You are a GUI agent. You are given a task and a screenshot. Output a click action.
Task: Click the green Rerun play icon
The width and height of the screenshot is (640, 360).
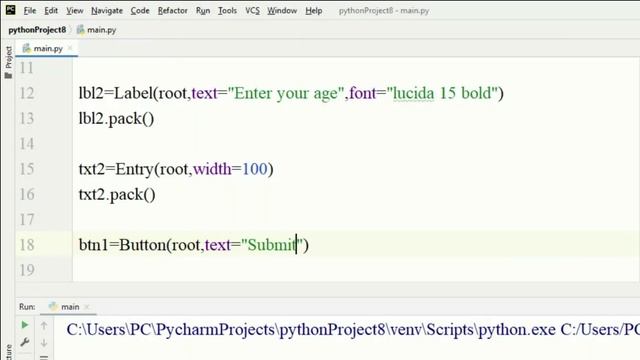click(x=24, y=325)
